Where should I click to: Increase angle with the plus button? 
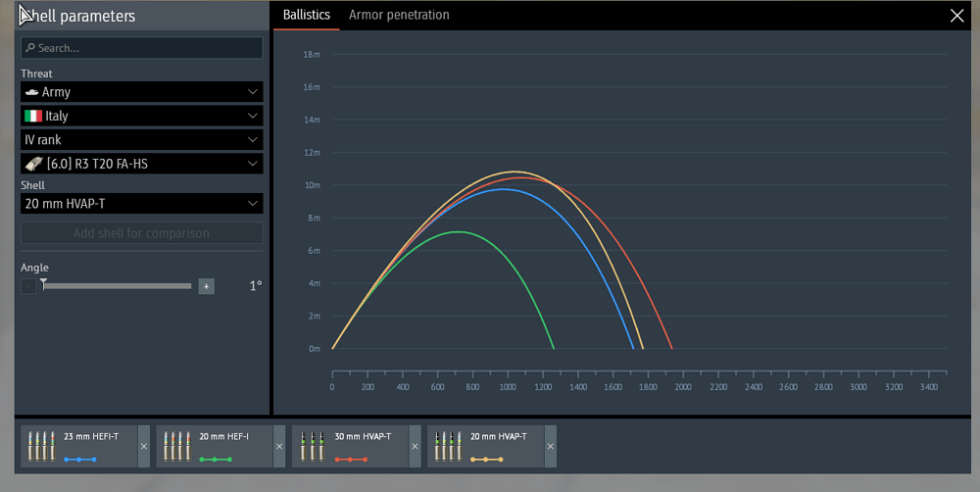tap(206, 286)
